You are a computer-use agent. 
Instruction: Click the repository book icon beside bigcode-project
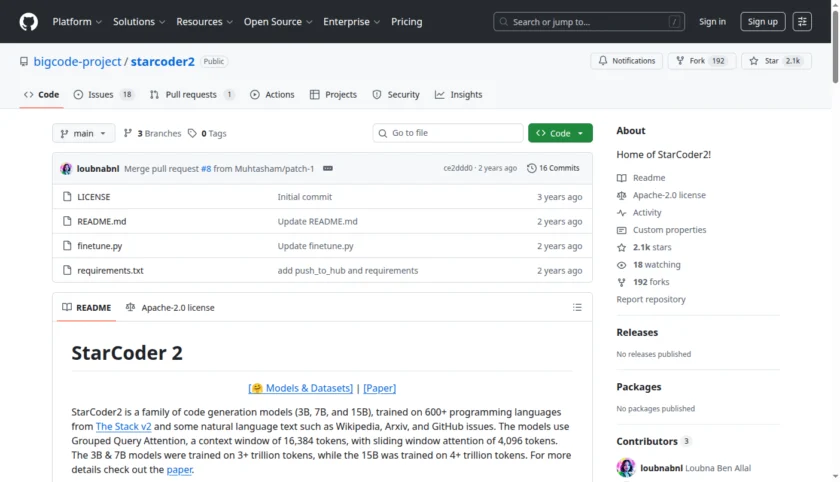pyautogui.click(x=24, y=62)
